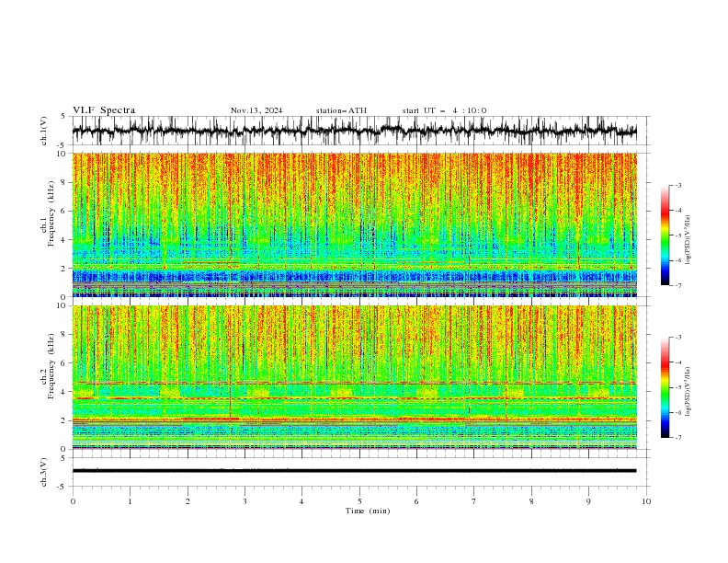Click the "1" time axis tick label
This screenshot has width=728, height=563.
[130, 501]
